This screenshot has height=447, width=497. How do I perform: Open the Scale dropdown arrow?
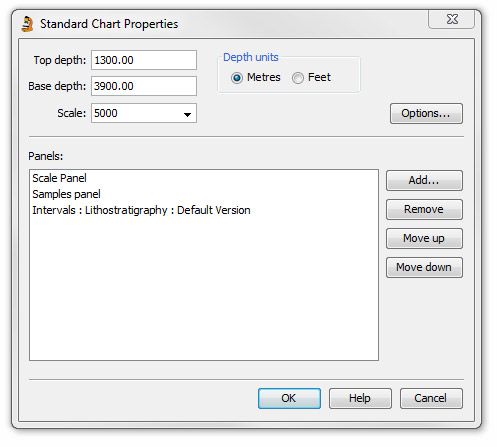pos(187,114)
